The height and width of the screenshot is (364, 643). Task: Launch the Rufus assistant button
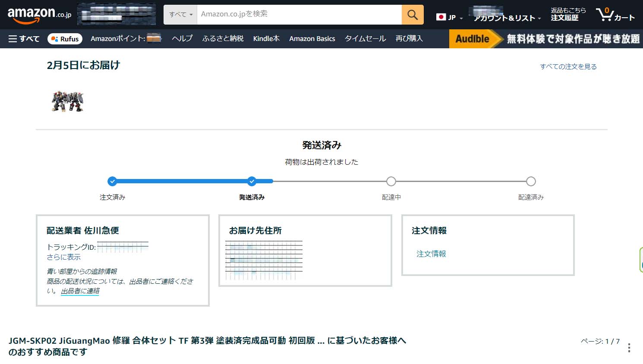click(65, 39)
